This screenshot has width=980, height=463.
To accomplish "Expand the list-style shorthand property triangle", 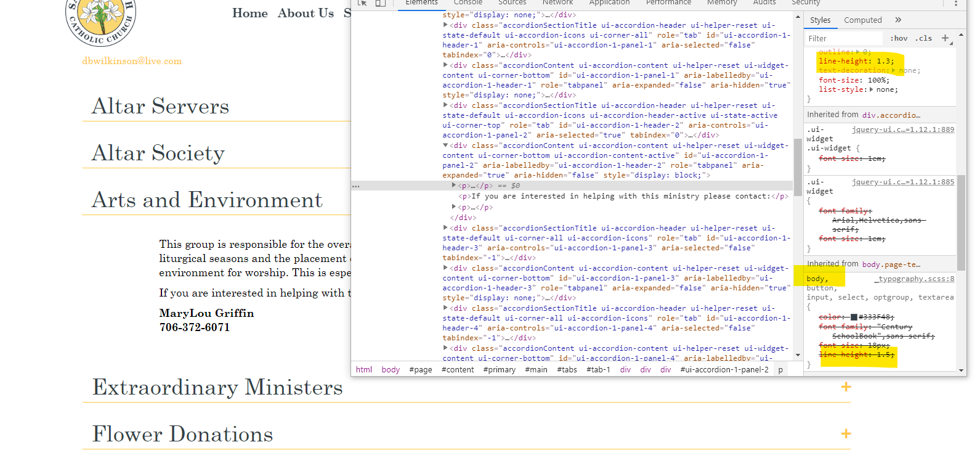I will click(x=871, y=89).
